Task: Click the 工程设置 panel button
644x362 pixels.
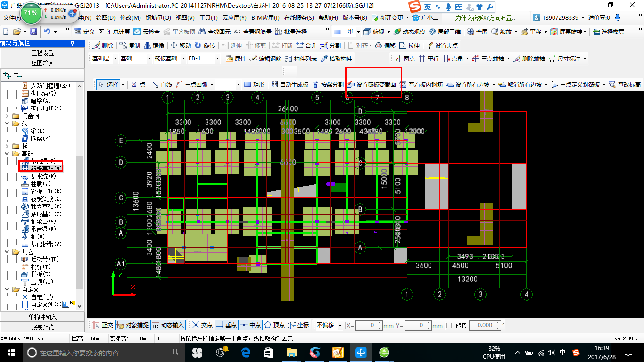Action: (42, 53)
